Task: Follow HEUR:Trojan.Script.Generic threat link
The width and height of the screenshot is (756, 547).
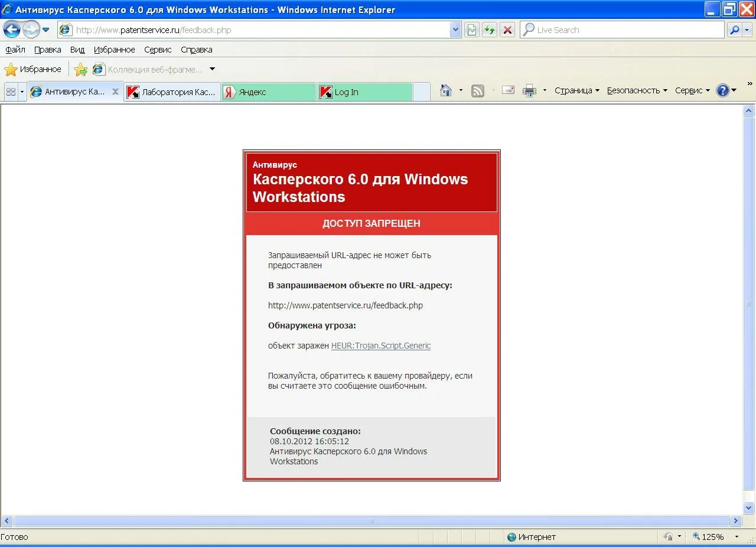Action: (x=381, y=346)
